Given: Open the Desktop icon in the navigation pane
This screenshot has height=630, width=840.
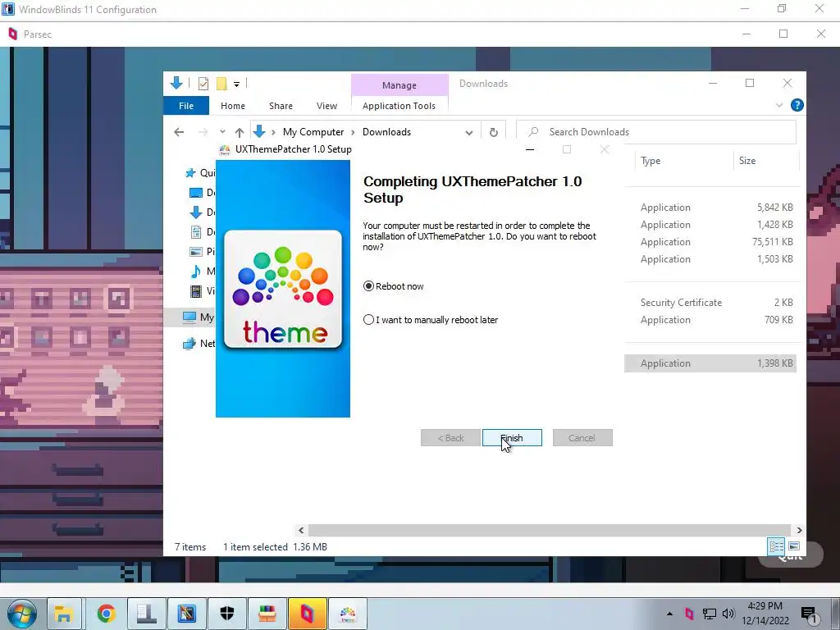Looking at the screenshot, I should point(196,192).
